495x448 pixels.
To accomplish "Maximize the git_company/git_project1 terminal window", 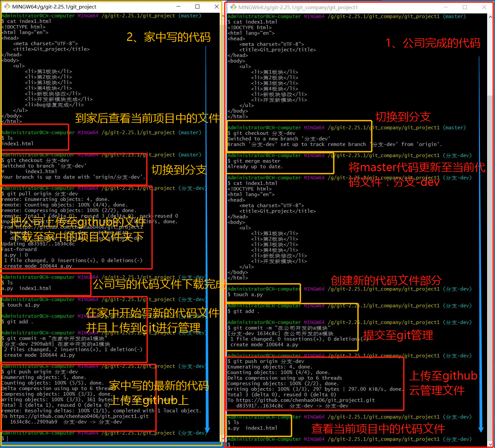I will coord(465,7).
